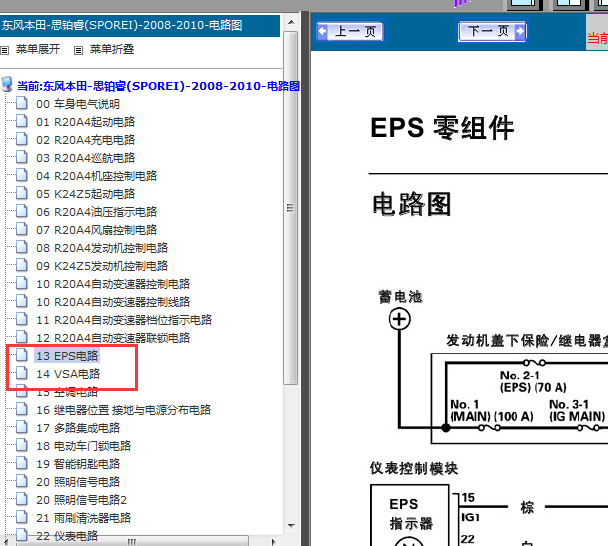Click page icon of 17 多路集成电路
This screenshot has width=608, height=546.
(x=22, y=427)
